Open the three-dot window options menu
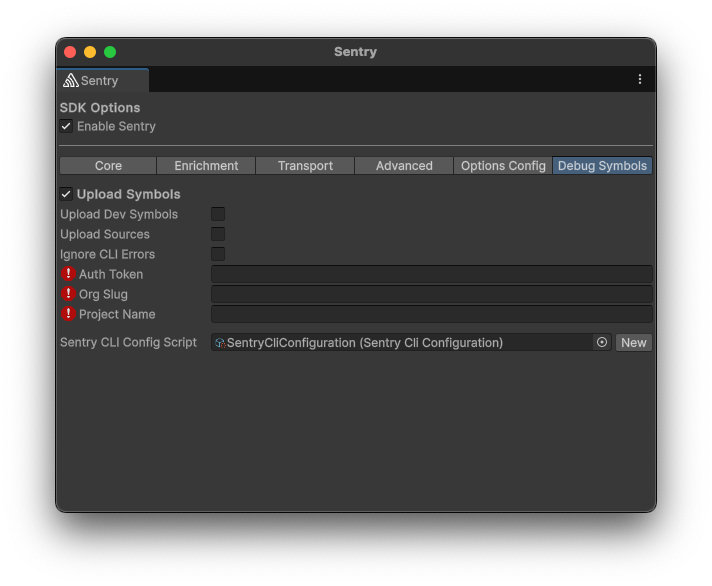 [x=640, y=80]
